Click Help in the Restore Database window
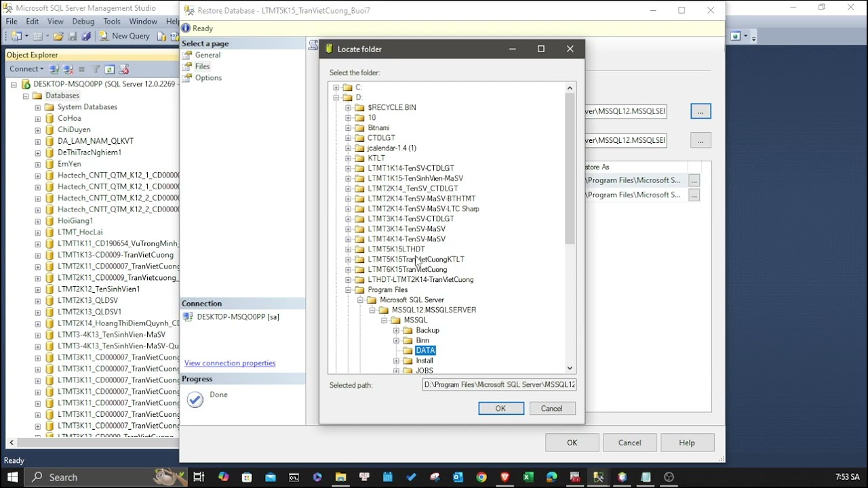Viewport: 868px width, 488px height. [687, 443]
